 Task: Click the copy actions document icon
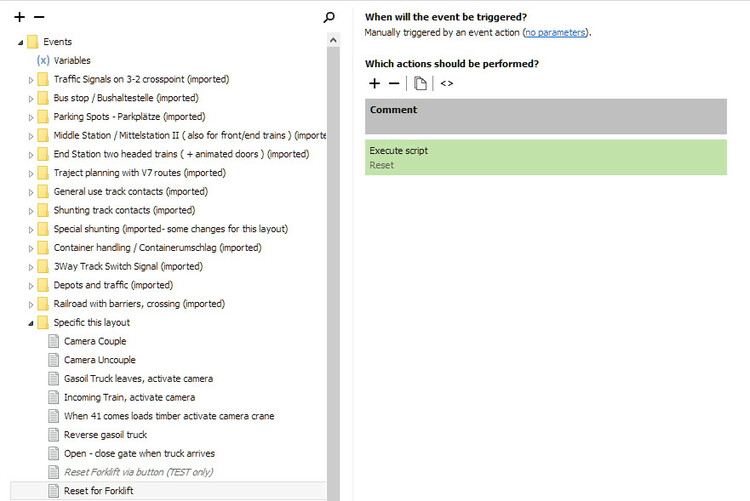click(x=421, y=83)
